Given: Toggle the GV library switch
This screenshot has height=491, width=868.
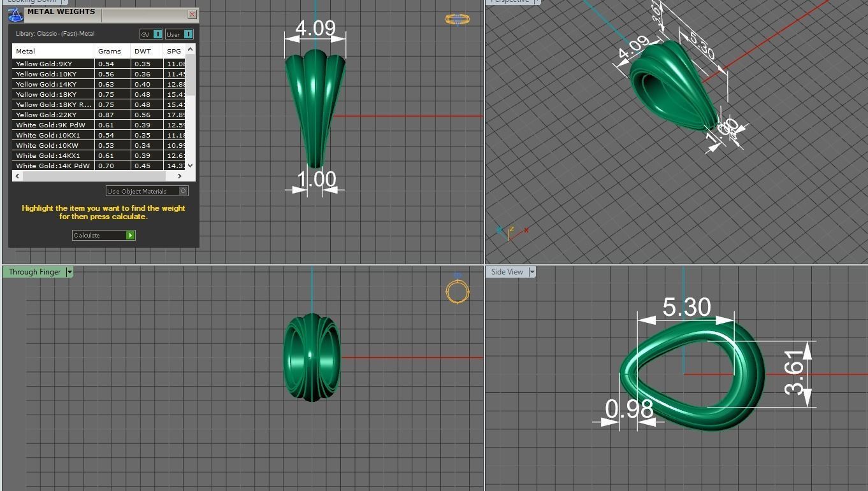Looking at the screenshot, I should tap(151, 34).
